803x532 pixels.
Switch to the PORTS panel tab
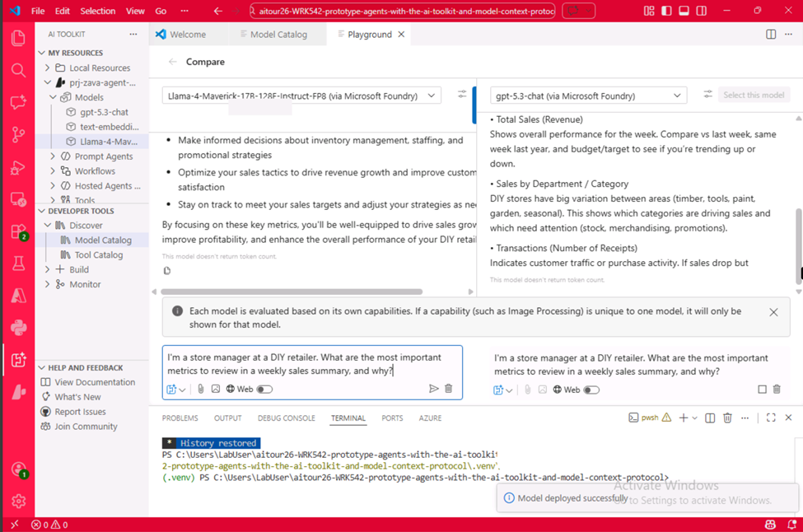(x=392, y=418)
